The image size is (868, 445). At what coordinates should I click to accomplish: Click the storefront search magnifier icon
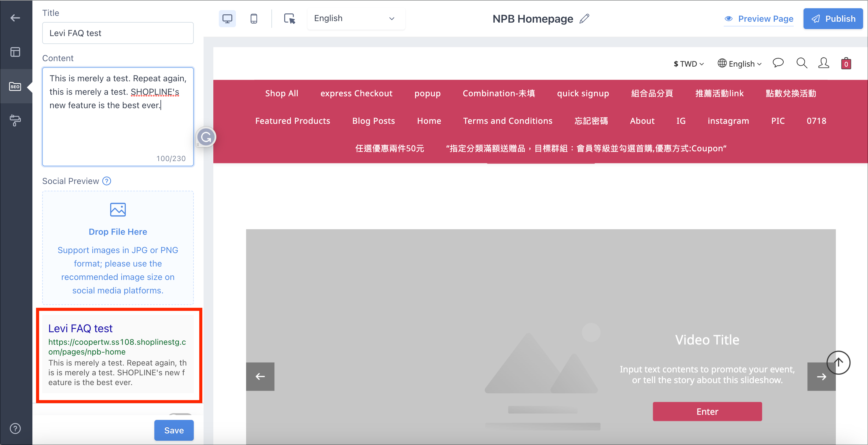(802, 63)
